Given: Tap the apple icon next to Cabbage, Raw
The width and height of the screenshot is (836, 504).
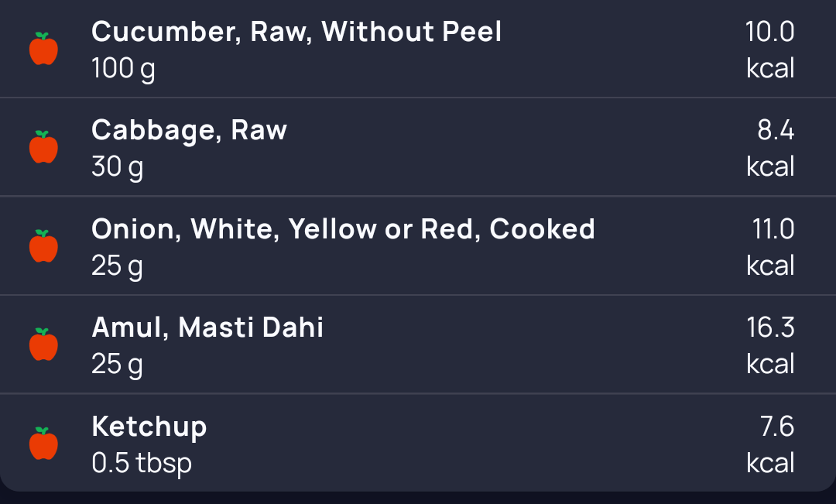Looking at the screenshot, I should click(x=43, y=147).
